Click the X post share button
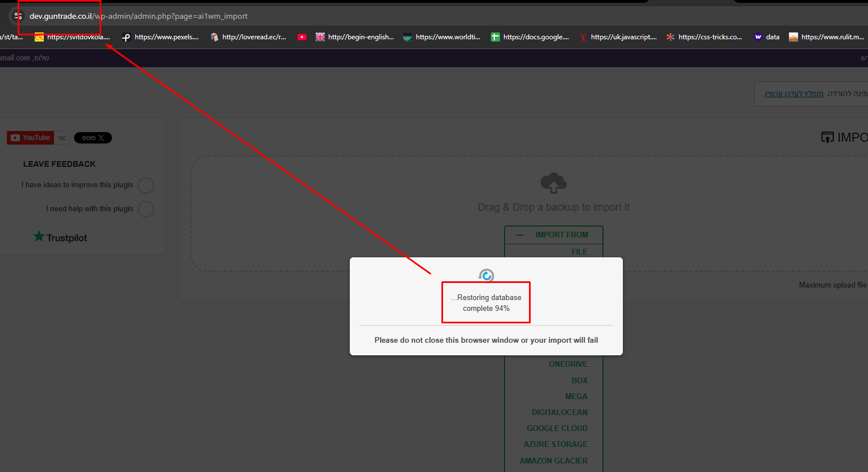 pos(93,138)
